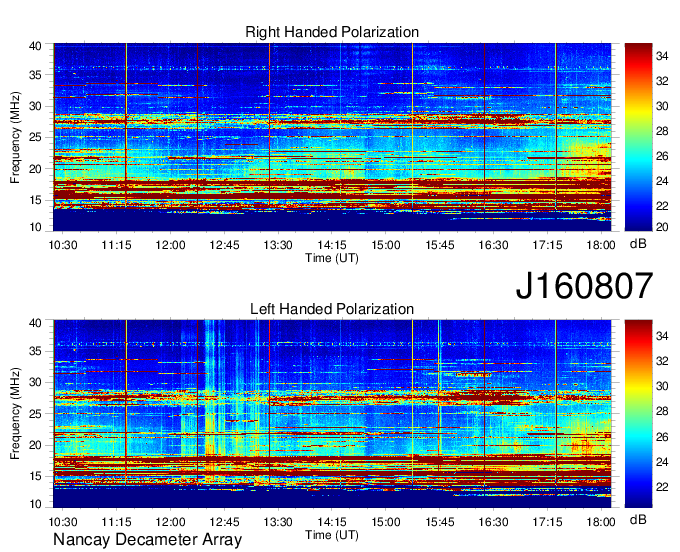Click the 13:30 time tick under upper plot
This screenshot has width=680, height=552.
[x=278, y=245]
